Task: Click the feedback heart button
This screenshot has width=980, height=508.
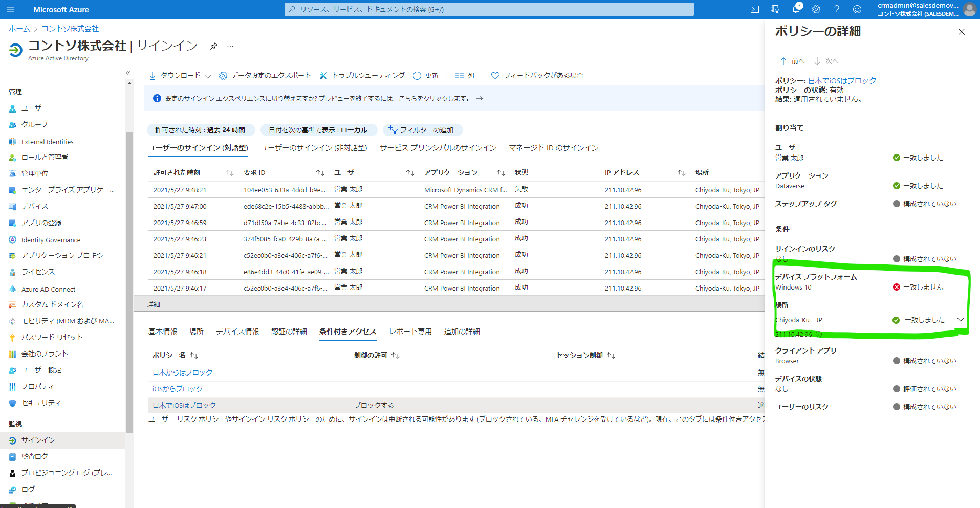Action: [537, 76]
